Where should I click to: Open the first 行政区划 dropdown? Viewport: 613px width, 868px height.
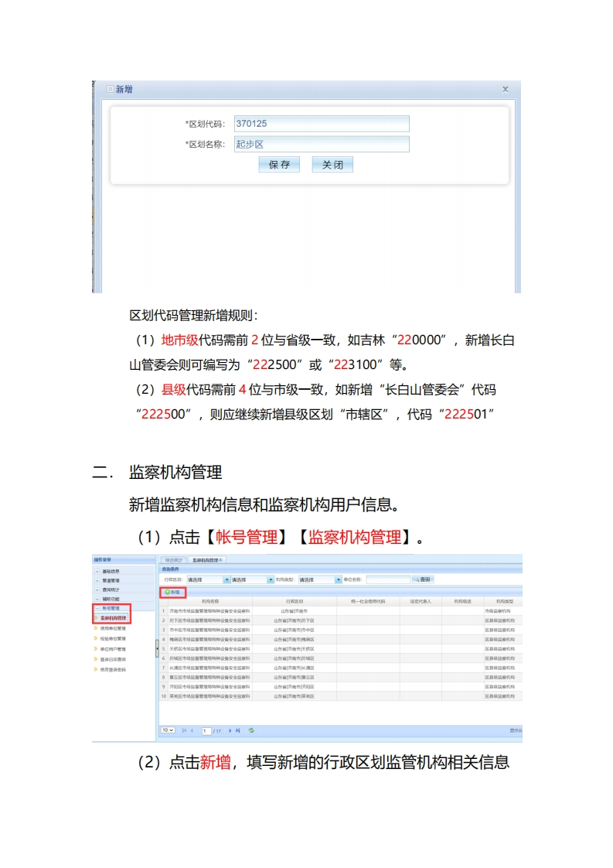click(226, 579)
